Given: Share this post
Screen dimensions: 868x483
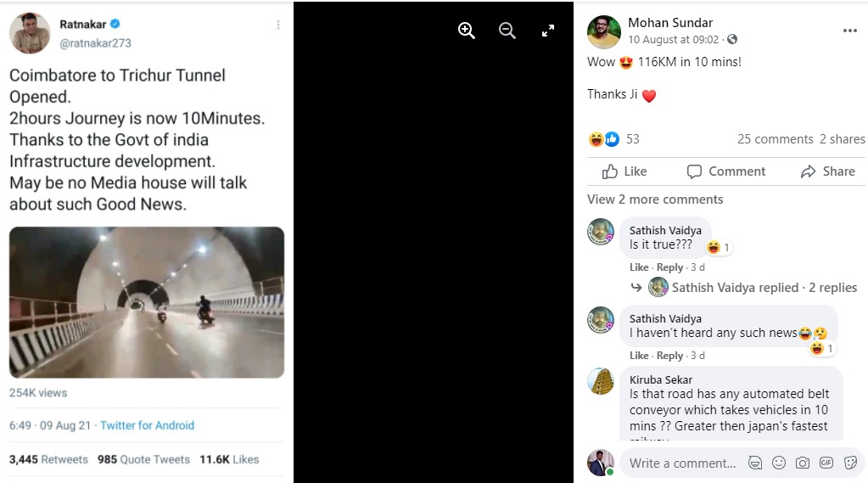Looking at the screenshot, I should click(x=827, y=171).
